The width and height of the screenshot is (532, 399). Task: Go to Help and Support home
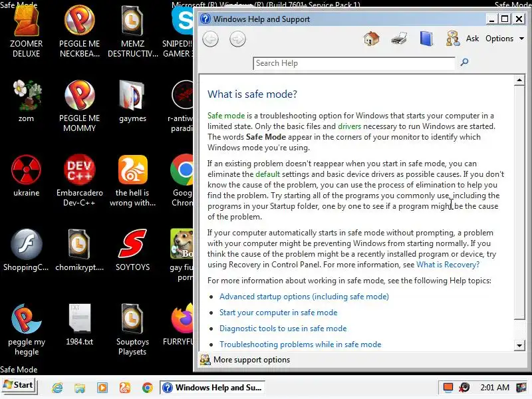[372, 39]
